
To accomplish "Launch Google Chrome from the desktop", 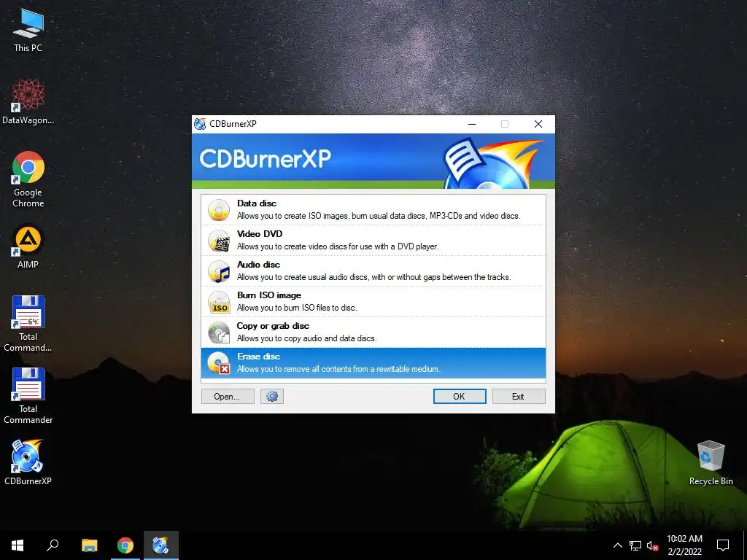I will pyautogui.click(x=28, y=179).
